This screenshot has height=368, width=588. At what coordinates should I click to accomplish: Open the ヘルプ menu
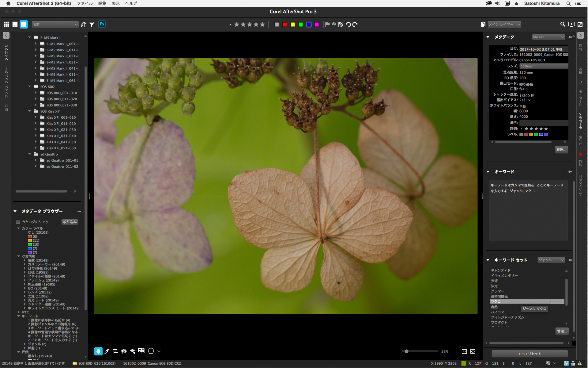(131, 3)
